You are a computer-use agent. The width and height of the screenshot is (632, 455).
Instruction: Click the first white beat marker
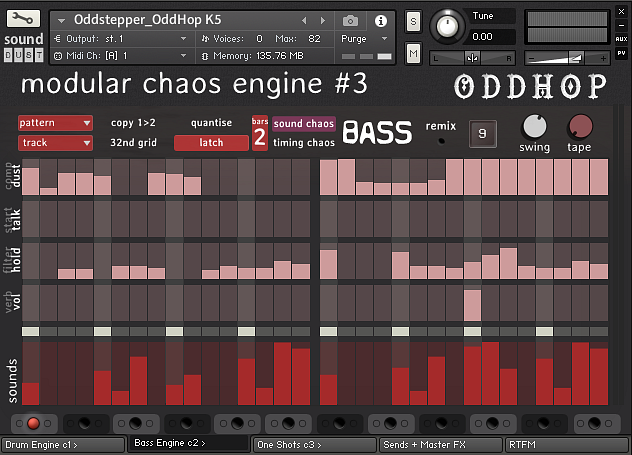(x=31, y=331)
